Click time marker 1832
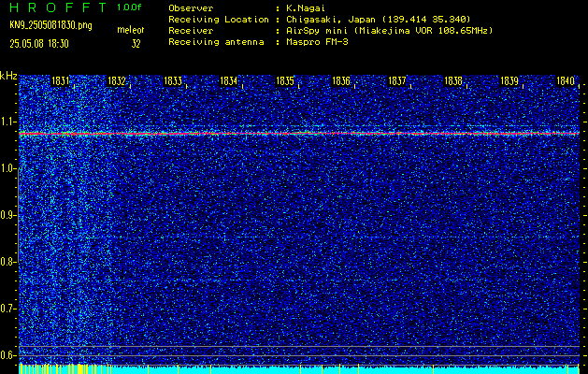 click(x=116, y=81)
